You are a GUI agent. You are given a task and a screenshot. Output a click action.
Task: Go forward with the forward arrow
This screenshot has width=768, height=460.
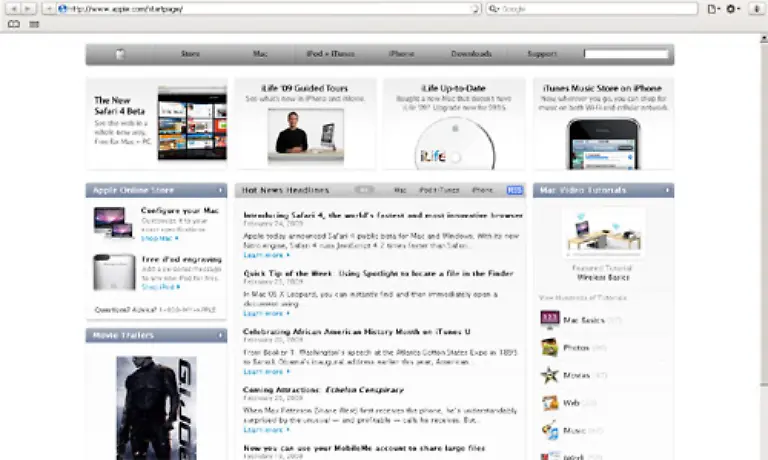pos(27,8)
